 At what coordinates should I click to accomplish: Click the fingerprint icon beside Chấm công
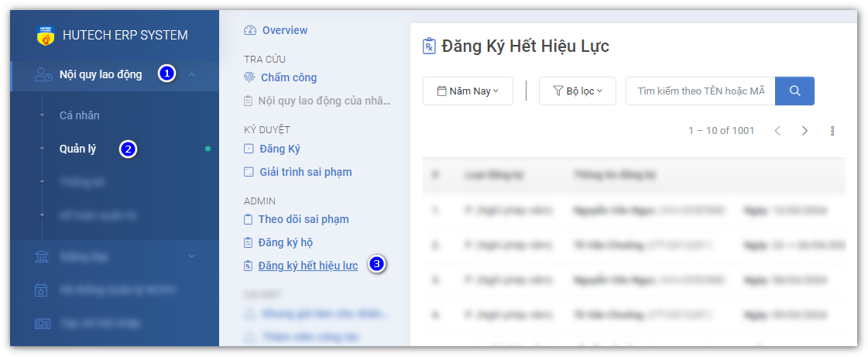coord(249,77)
